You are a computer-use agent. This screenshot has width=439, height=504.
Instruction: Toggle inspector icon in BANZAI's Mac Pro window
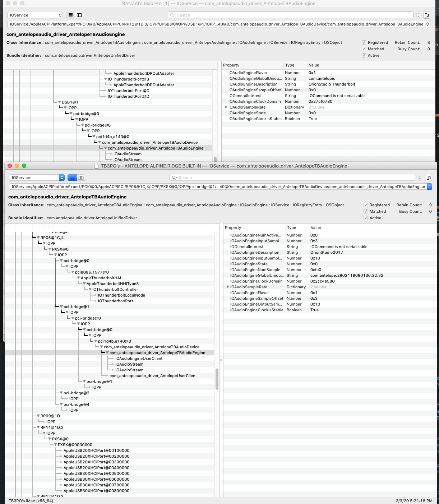tap(427, 15)
